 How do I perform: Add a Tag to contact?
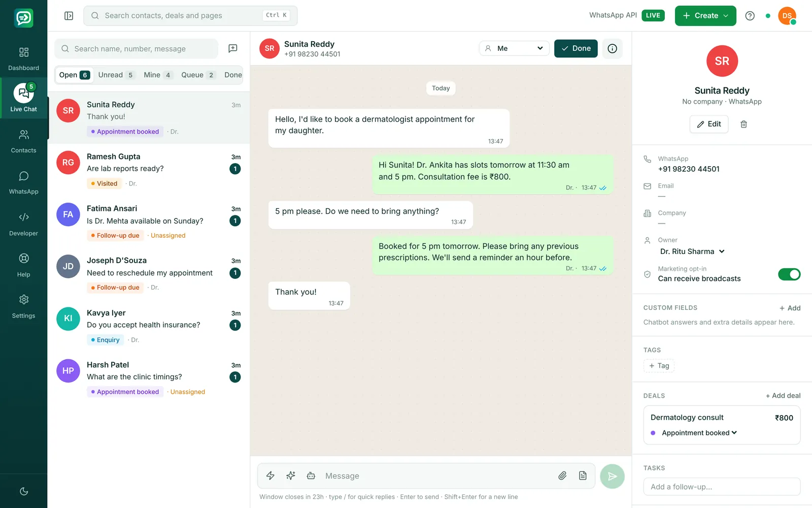(659, 366)
